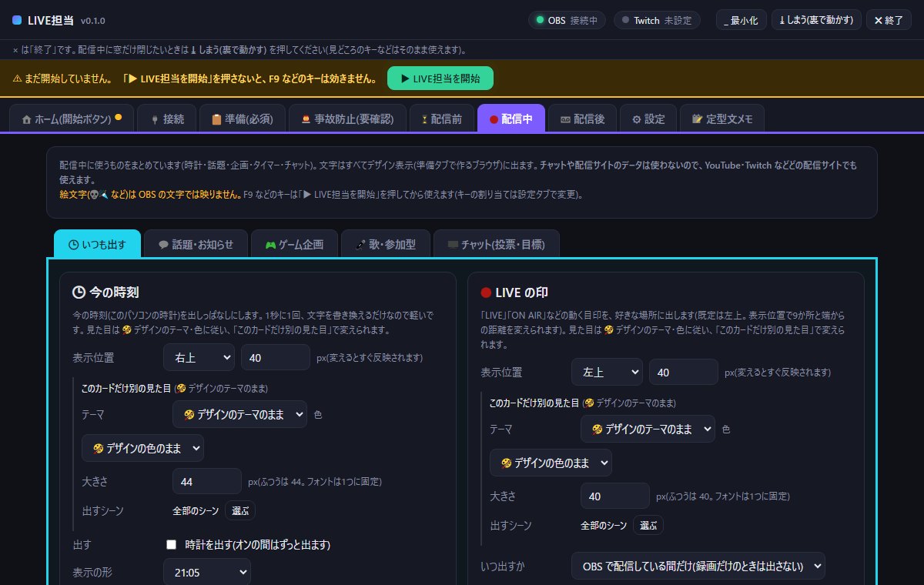Select the ゲーム企画 subtab
Image resolution: width=924 pixels, height=585 pixels.
coord(294,244)
